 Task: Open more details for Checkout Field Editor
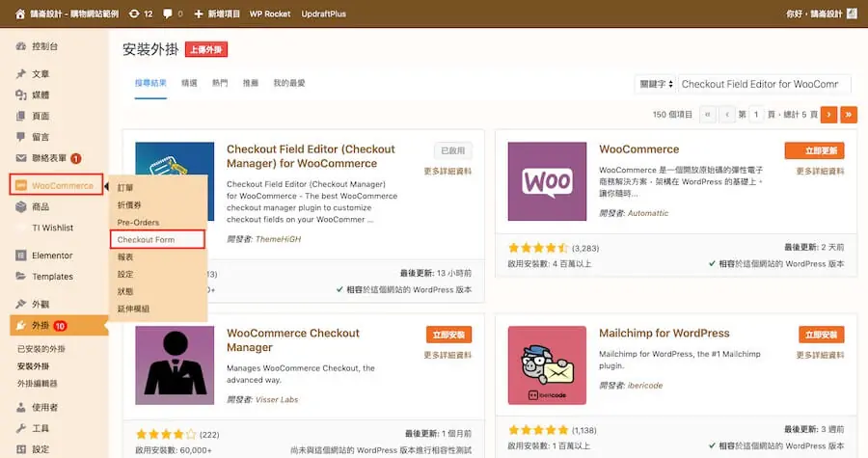pos(448,172)
